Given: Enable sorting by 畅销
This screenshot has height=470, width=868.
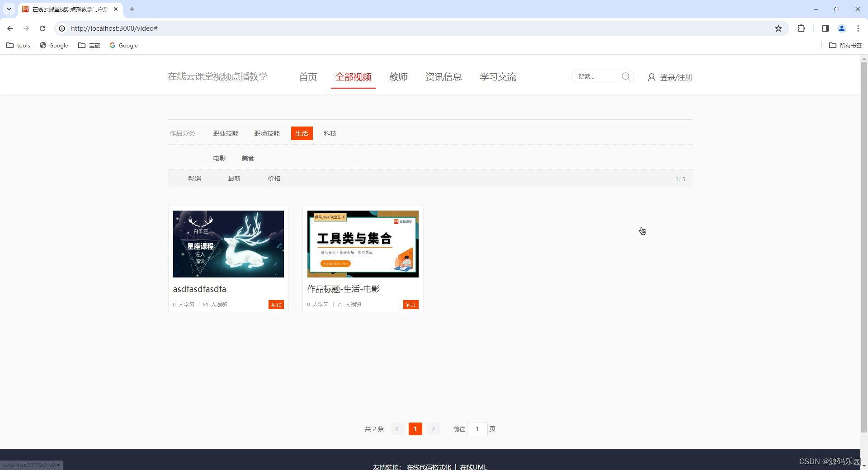Looking at the screenshot, I should 194,178.
